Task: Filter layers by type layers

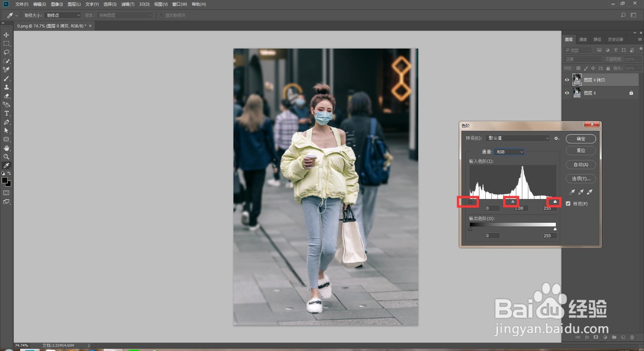Action: pyautogui.click(x=615, y=50)
